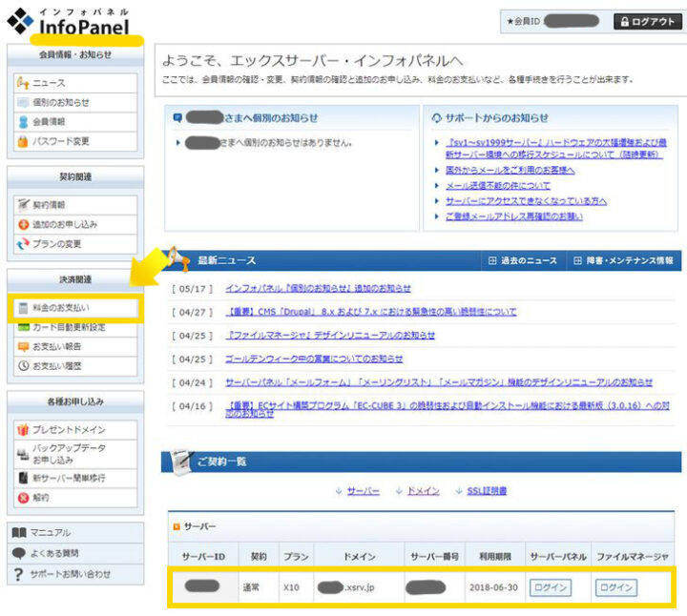Click the lock icon beside パスワード変更
The image size is (687, 616).
[23, 141]
